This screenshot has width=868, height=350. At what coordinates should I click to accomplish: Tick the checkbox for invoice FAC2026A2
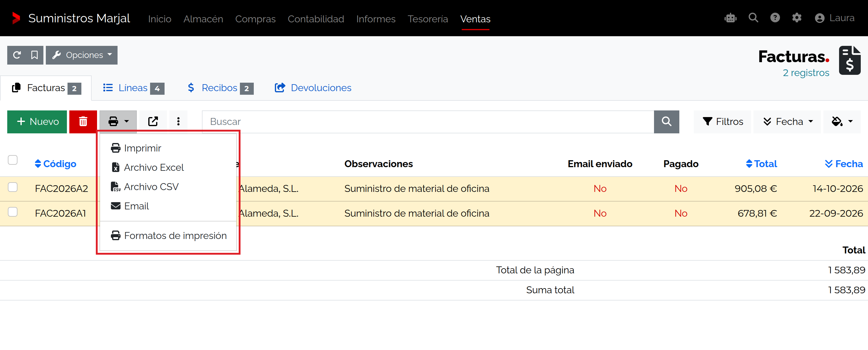click(12, 187)
